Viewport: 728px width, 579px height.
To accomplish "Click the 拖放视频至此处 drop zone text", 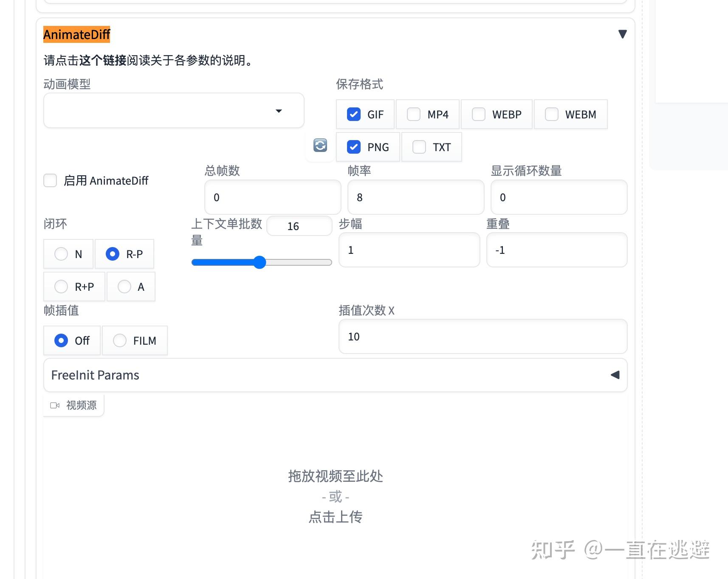I will click(336, 476).
